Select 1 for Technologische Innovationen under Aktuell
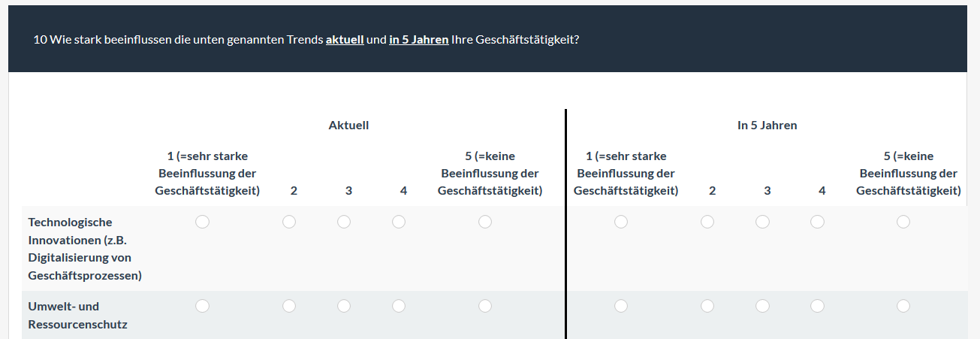This screenshot has width=980, height=339. [x=202, y=222]
